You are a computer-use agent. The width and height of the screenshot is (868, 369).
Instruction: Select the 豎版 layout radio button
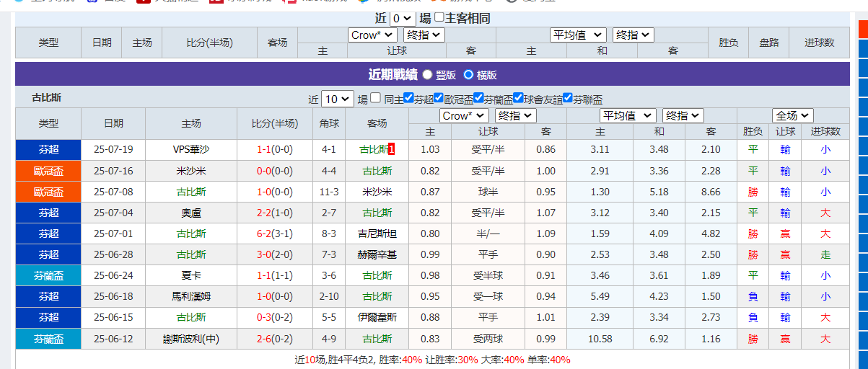tap(428, 74)
